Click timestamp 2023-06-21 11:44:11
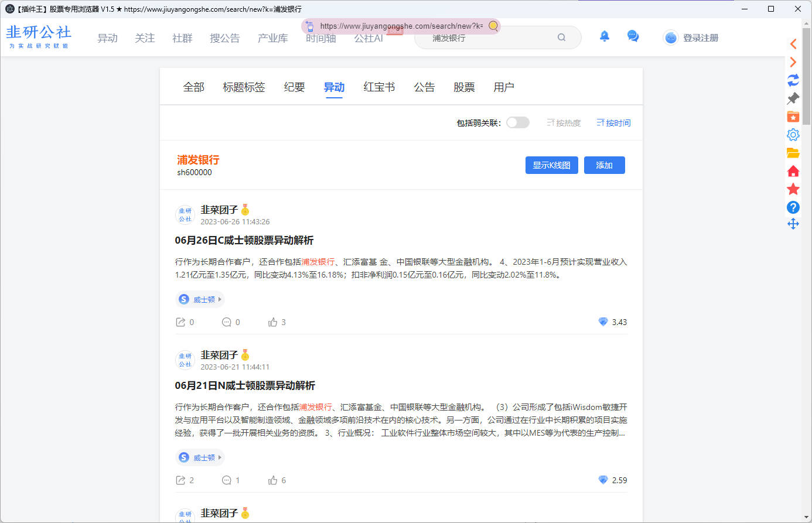The width and height of the screenshot is (812, 523). [235, 367]
